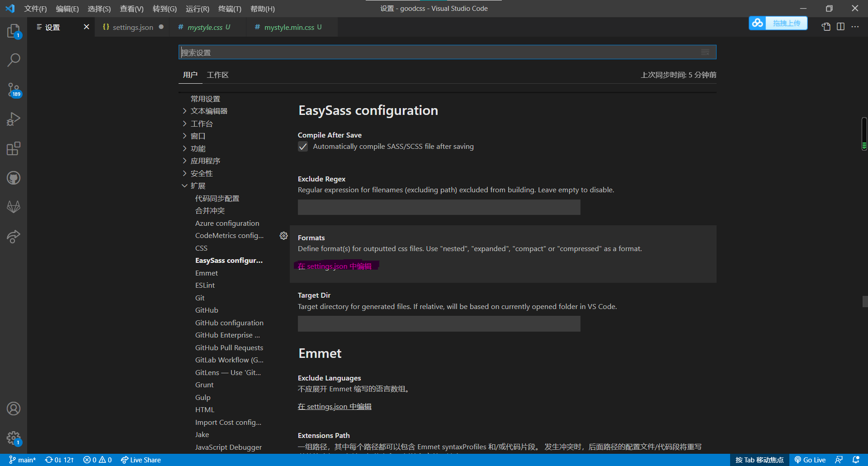Image resolution: width=868 pixels, height=466 pixels.
Task: Switch to settings.json tab
Action: coord(132,27)
